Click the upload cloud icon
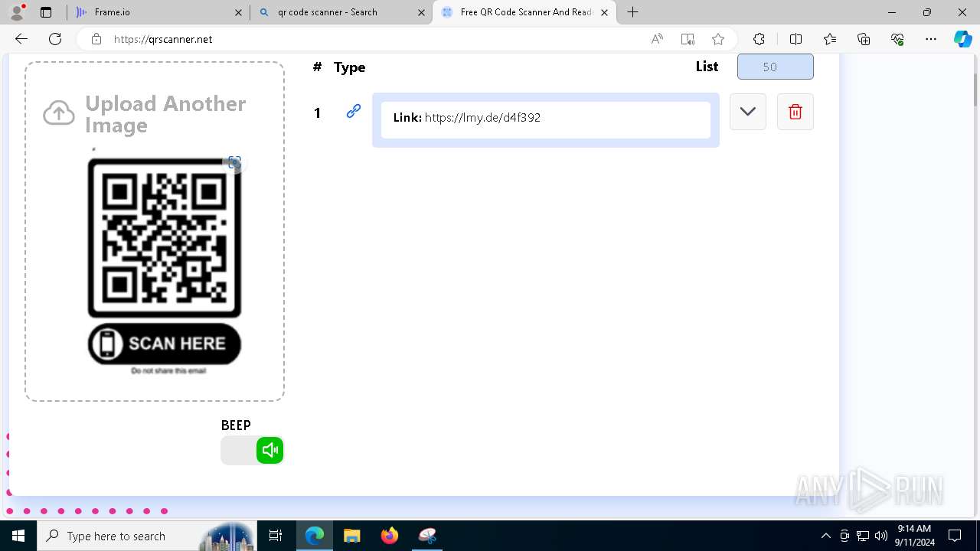 (x=59, y=113)
